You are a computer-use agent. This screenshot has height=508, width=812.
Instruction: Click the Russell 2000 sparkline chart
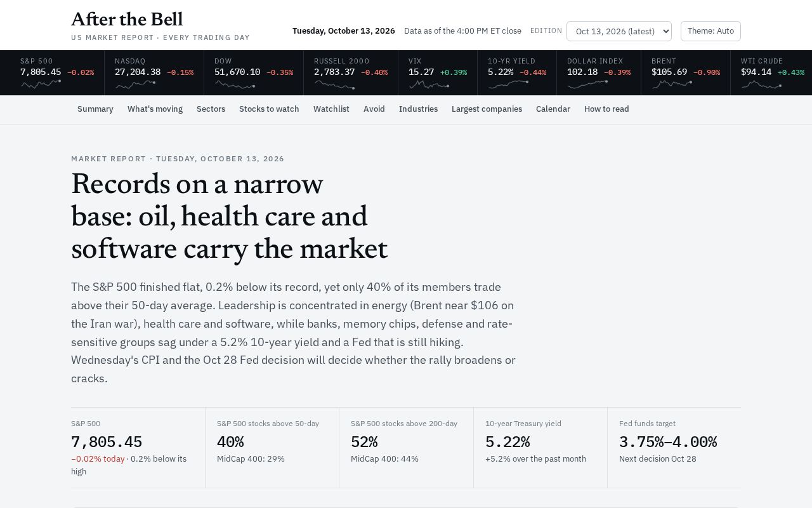click(334, 84)
